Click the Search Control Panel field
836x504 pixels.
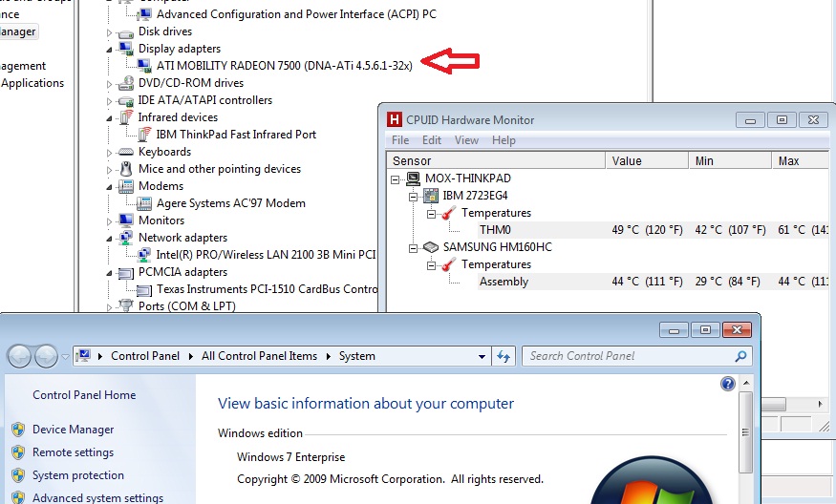coord(637,356)
